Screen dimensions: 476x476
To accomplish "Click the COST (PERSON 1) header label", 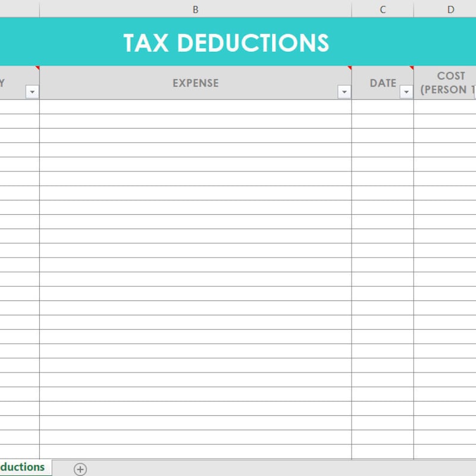I will pyautogui.click(x=450, y=83).
